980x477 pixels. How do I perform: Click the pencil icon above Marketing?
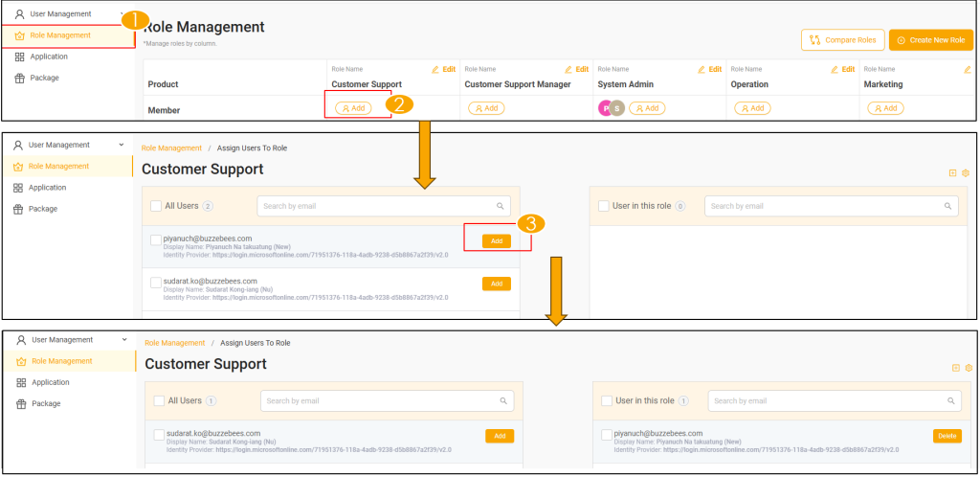[x=968, y=69]
